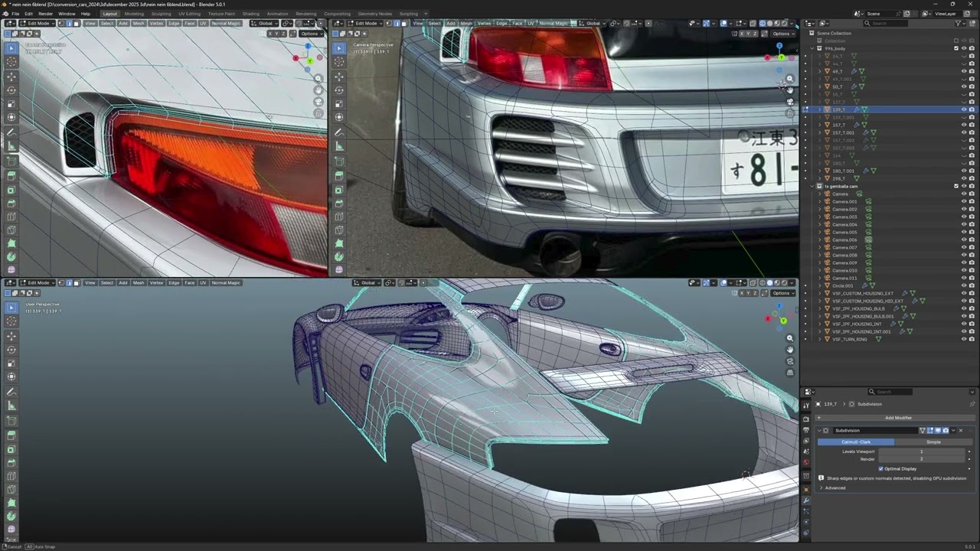
Task: Collapse the 996_body collection
Action: pyautogui.click(x=812, y=48)
